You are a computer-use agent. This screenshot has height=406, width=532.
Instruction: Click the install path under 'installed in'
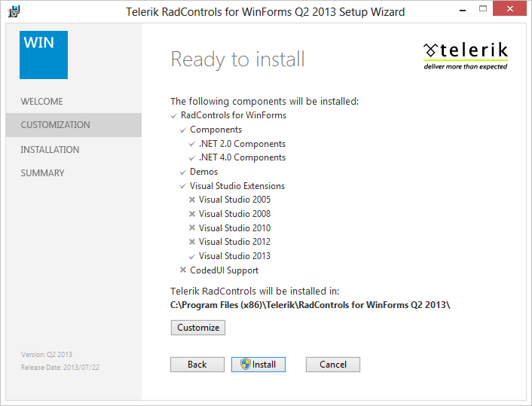[x=310, y=305]
